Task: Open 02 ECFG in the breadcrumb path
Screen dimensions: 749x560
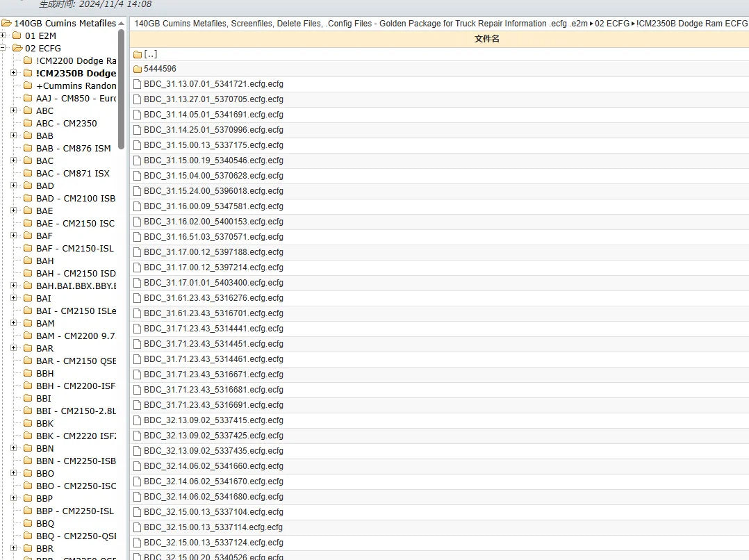Action: pos(612,24)
